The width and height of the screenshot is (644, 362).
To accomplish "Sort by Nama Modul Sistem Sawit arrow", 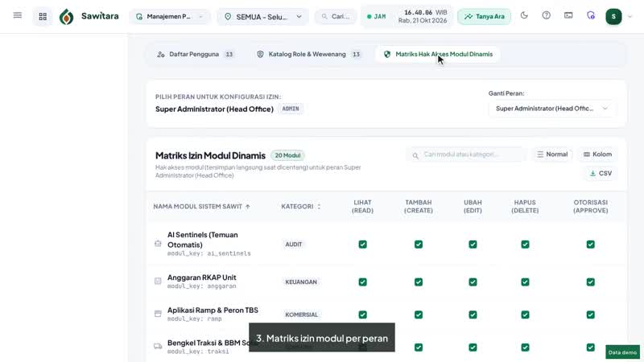I will [248, 207].
